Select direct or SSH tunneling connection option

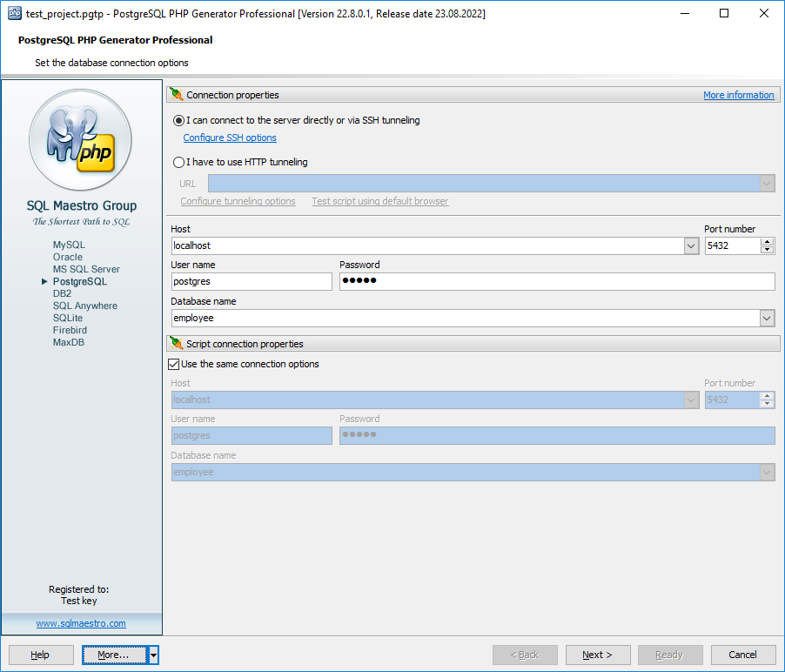click(x=179, y=120)
